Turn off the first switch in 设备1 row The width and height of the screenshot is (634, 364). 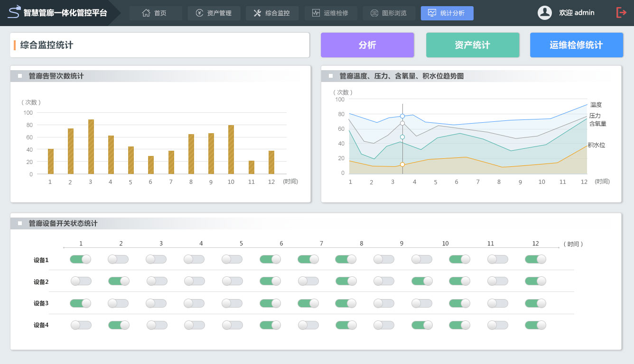pos(80,259)
